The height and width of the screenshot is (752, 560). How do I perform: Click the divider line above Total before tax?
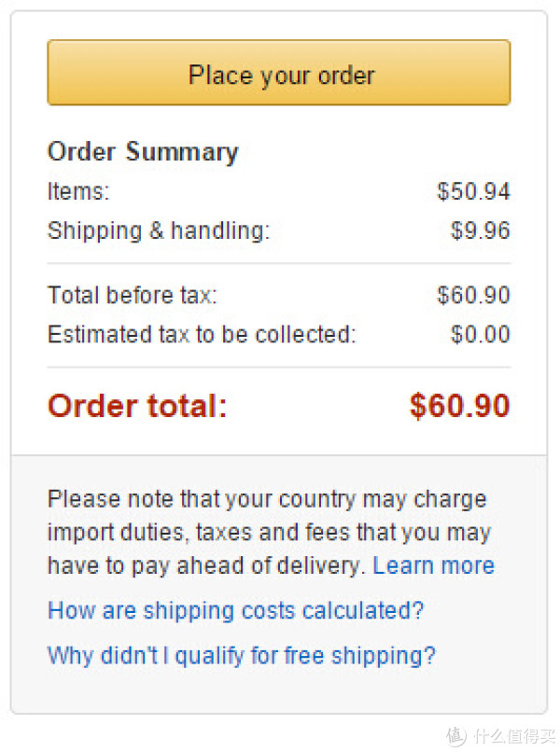(279, 263)
